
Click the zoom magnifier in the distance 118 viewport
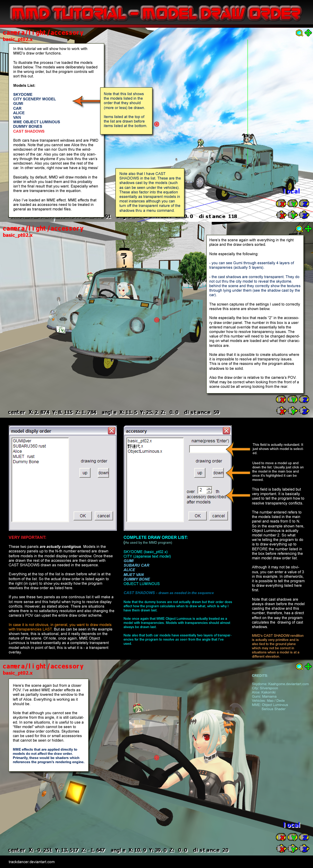point(299,33)
